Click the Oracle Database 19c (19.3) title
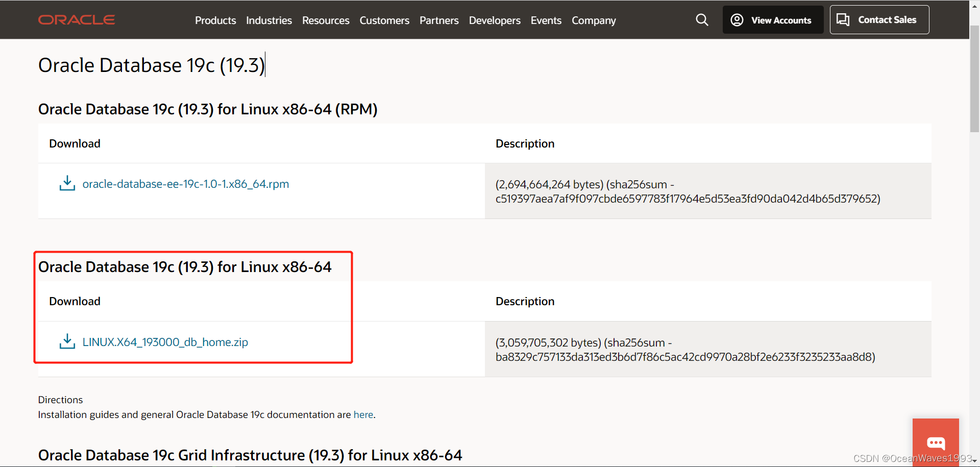This screenshot has height=467, width=980. point(152,65)
